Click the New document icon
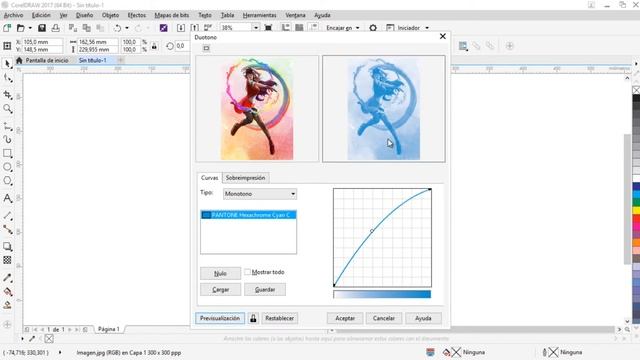This screenshot has width=640, height=360. (x=7, y=28)
